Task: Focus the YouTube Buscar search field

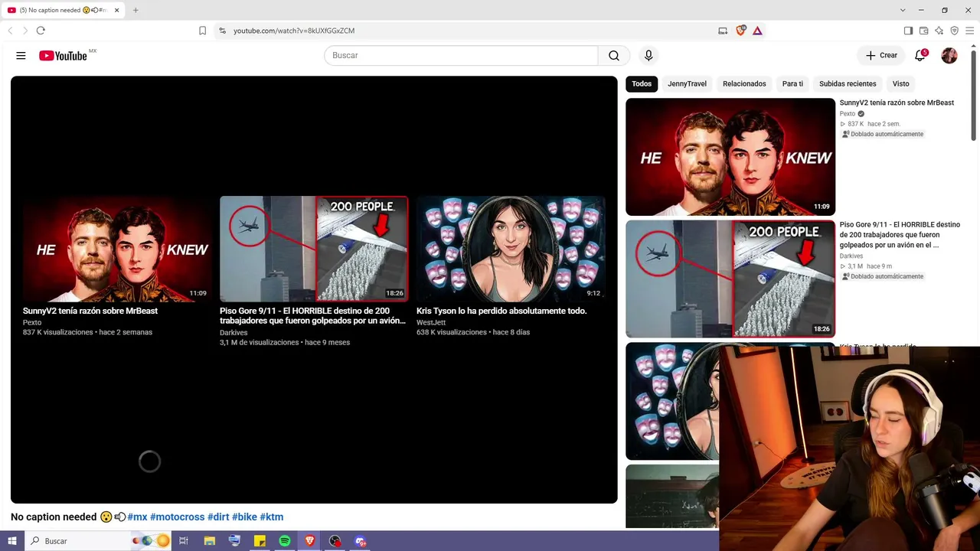Action: [461, 55]
